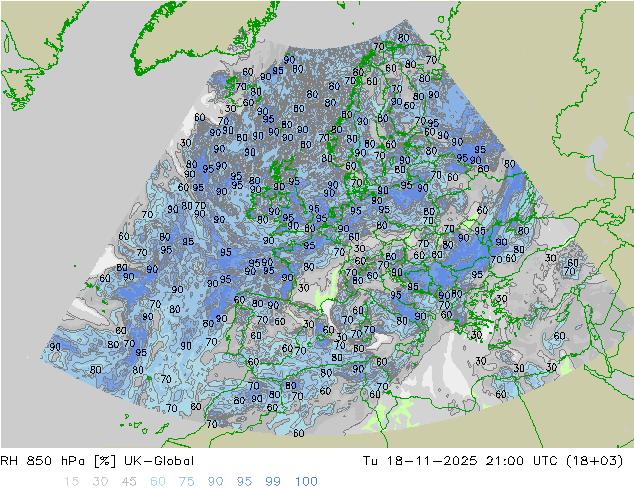This screenshot has width=634, height=490.
Task: Click the date 'Tu 18-11-2025'
Action: coord(420,461)
